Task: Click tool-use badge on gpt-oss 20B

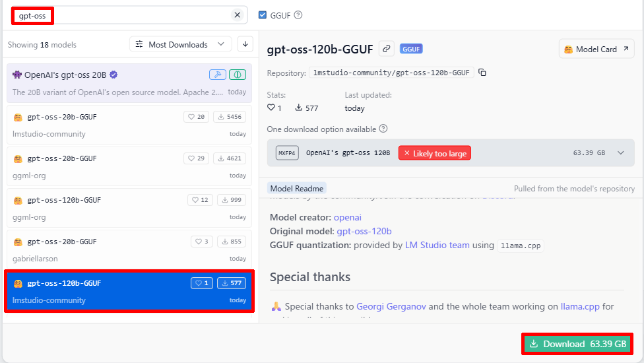Action: pos(218,75)
